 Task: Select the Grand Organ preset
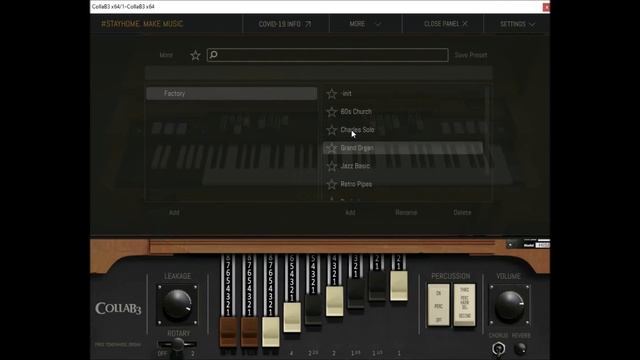(403, 148)
